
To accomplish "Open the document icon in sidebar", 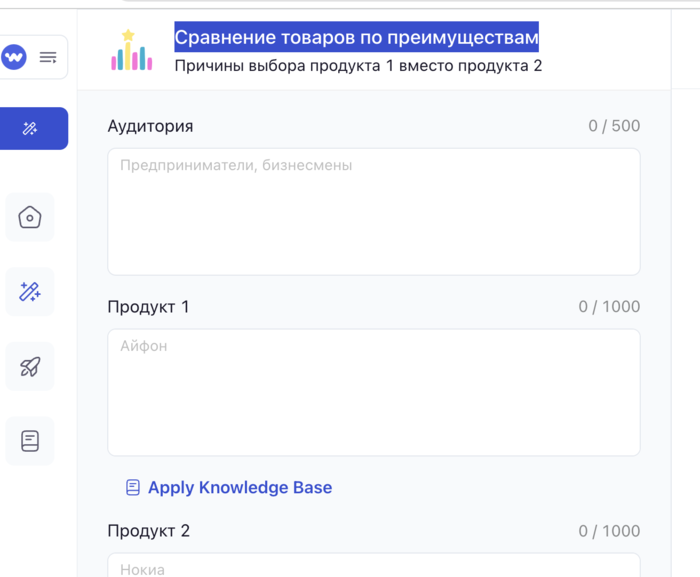I will (x=30, y=440).
